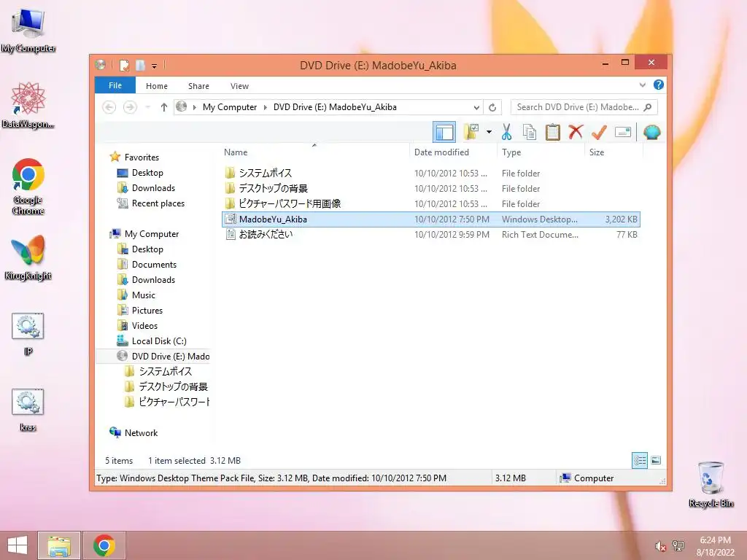
Task: Click the Paste clipboard icon
Action: tap(553, 132)
